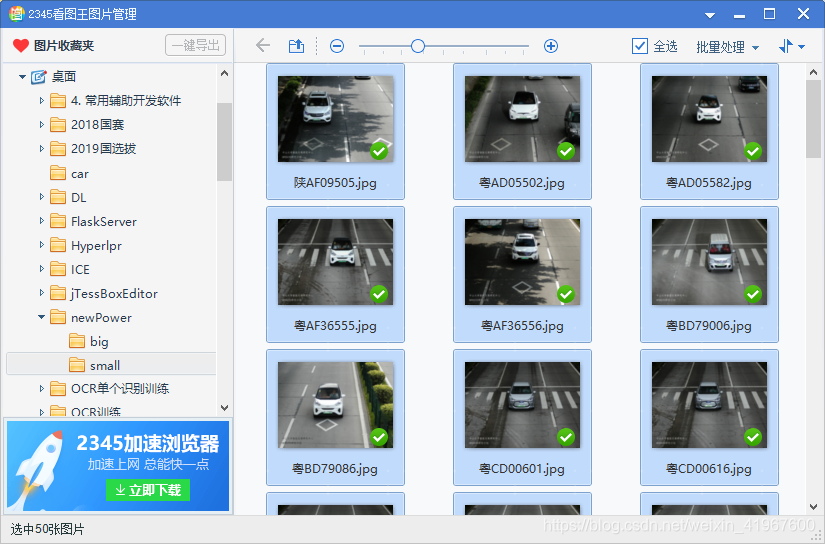Select the Hyperlpr tree row label

tap(96, 246)
